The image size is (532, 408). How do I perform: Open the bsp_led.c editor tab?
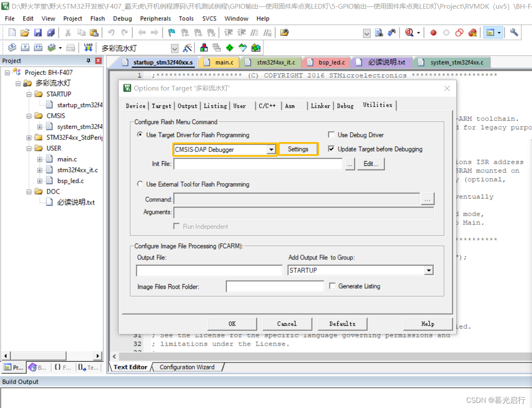pyautogui.click(x=327, y=62)
